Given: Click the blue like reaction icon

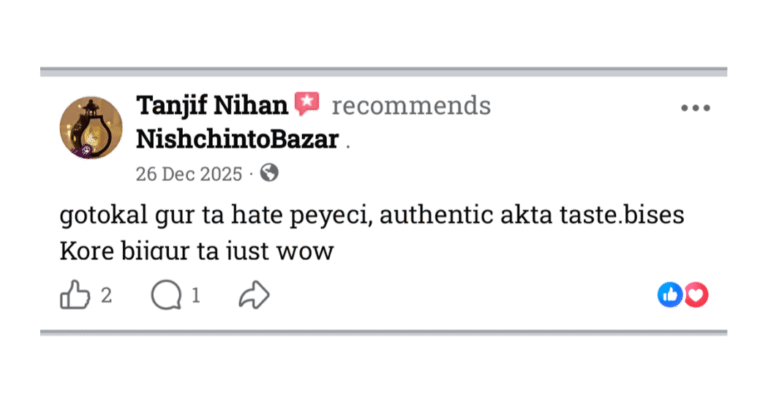Looking at the screenshot, I should click(669, 295).
